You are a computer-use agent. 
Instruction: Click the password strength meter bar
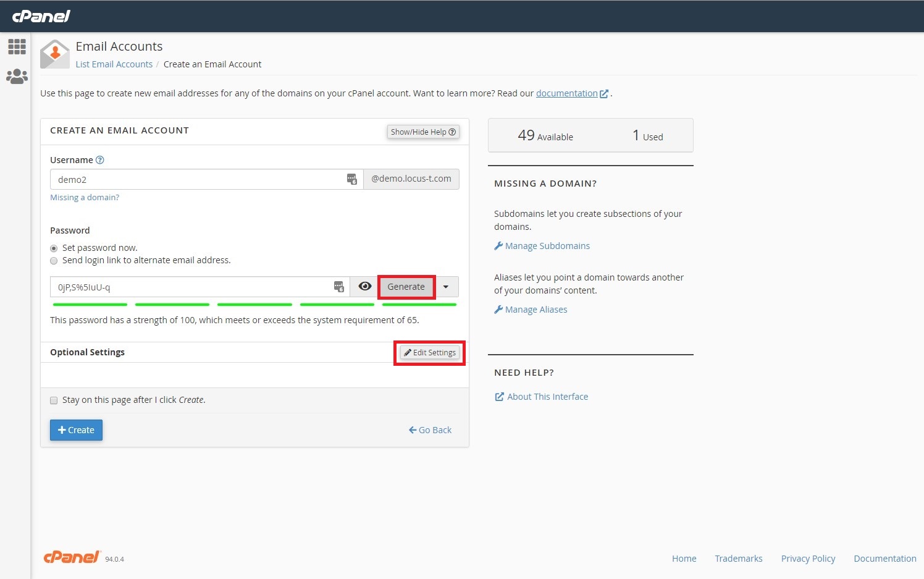point(254,305)
